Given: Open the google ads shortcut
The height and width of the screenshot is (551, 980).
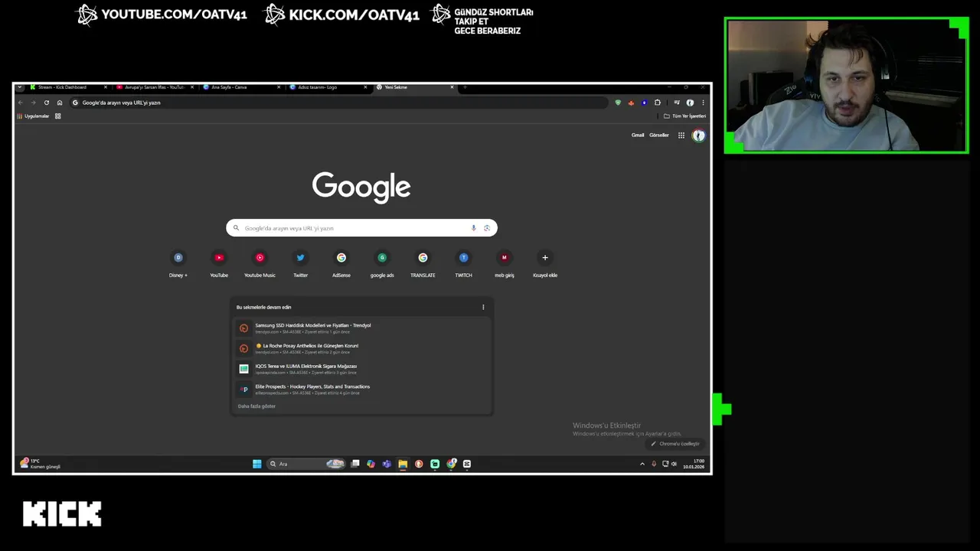Looking at the screenshot, I should tap(382, 264).
